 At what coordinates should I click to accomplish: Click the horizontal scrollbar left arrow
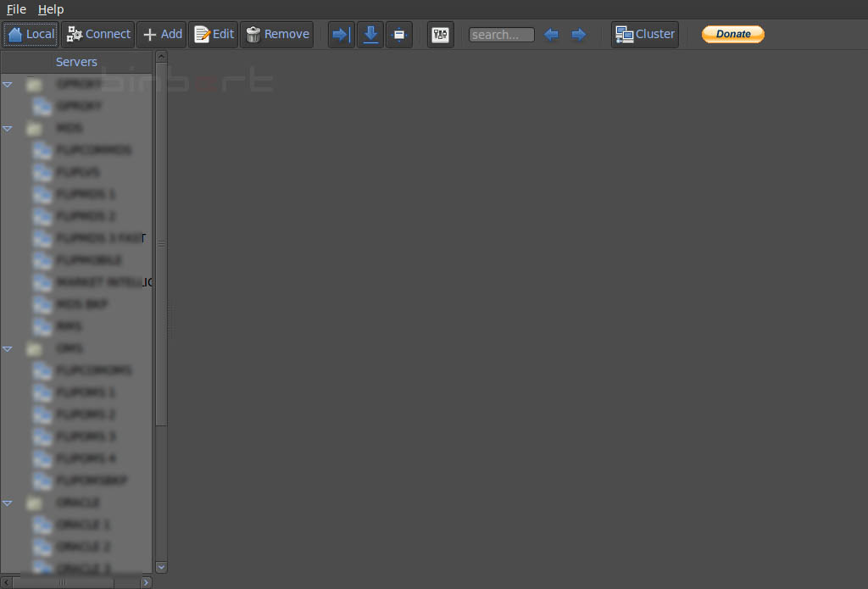(7, 582)
